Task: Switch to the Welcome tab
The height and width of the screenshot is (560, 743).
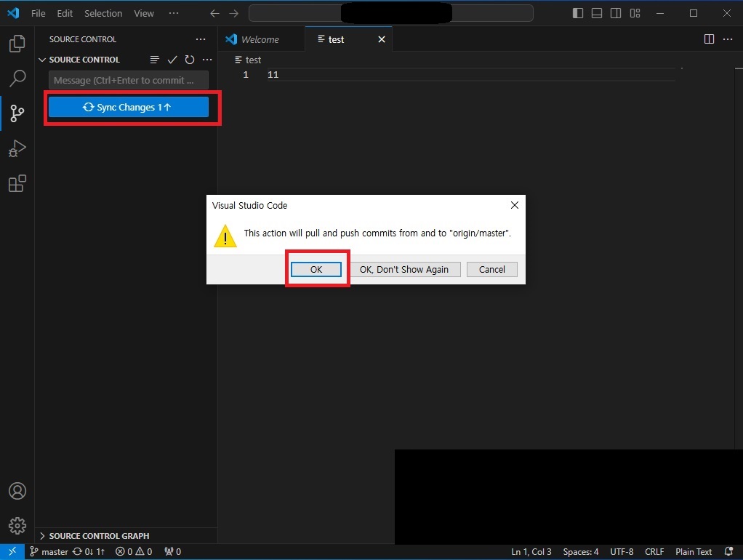Action: (260, 39)
